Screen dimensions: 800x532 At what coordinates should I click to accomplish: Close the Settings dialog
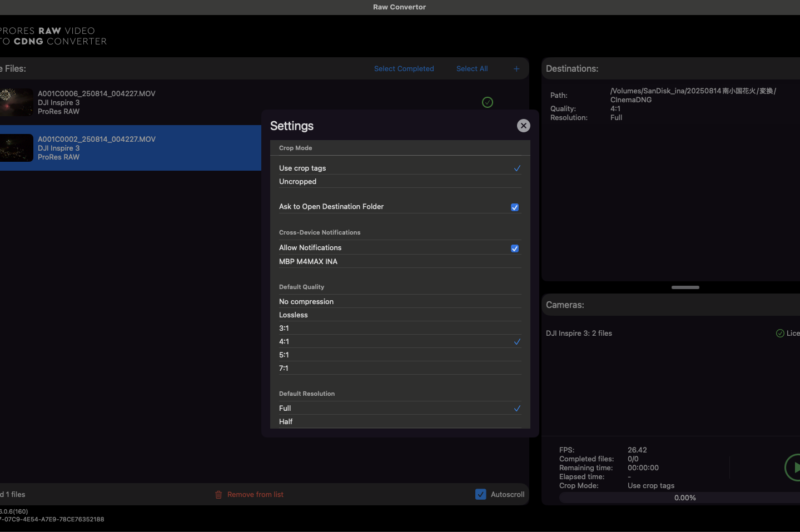pyautogui.click(x=523, y=125)
